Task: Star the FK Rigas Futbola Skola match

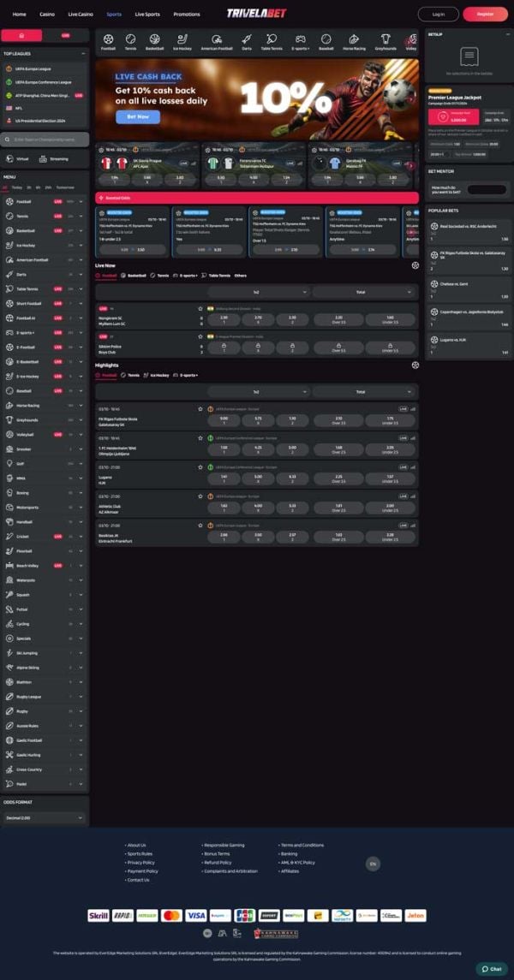Action: 200,409
